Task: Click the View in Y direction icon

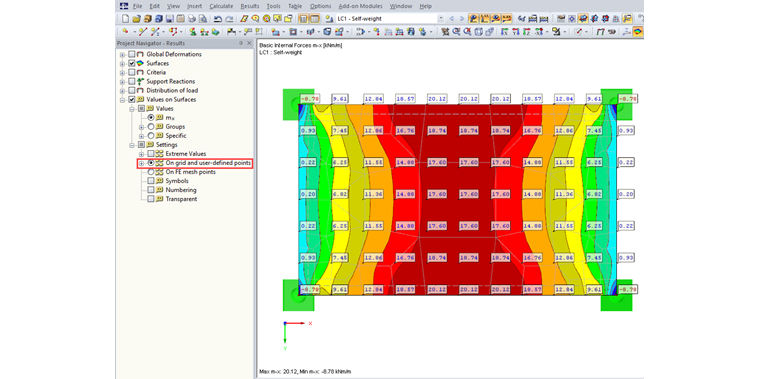Action: [x=516, y=32]
